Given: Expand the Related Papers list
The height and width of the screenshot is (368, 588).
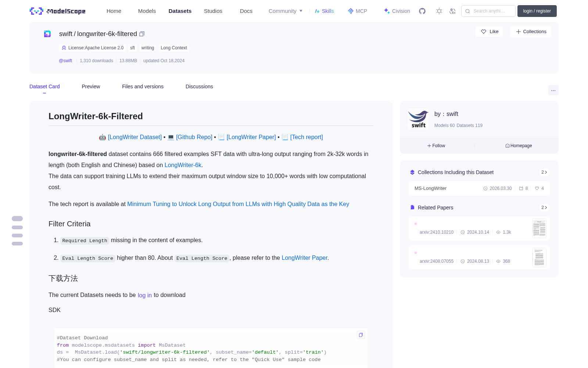Looking at the screenshot, I should [544, 208].
